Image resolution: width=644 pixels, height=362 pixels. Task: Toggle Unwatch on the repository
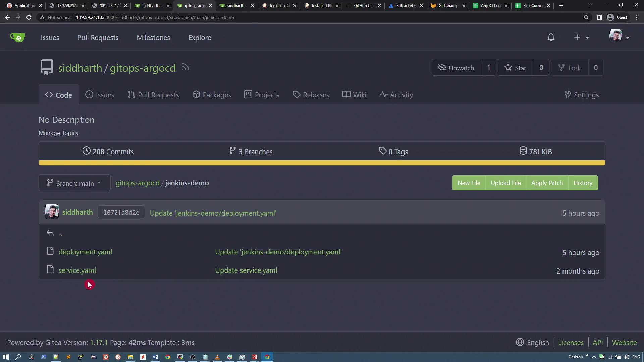(456, 68)
